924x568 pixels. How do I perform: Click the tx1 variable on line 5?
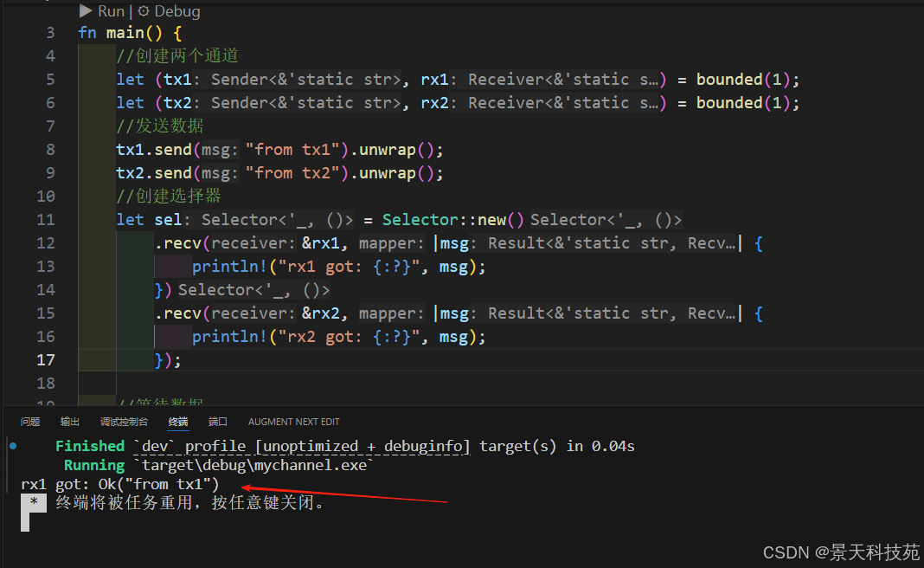tap(177, 80)
